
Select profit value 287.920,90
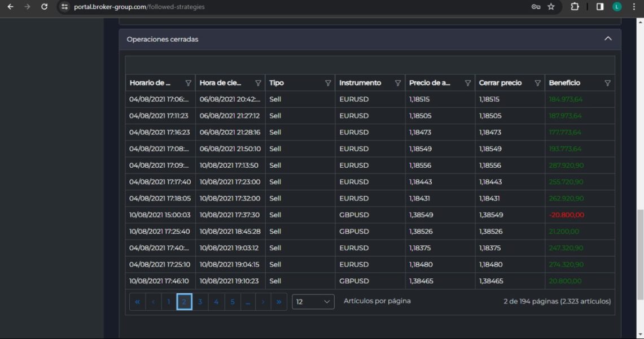[x=566, y=166]
